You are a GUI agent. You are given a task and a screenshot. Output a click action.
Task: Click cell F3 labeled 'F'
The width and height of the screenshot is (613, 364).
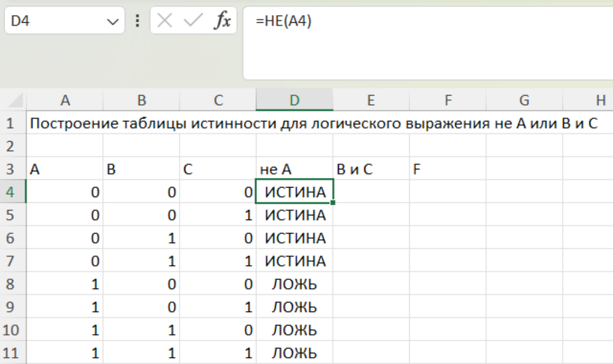point(448,169)
